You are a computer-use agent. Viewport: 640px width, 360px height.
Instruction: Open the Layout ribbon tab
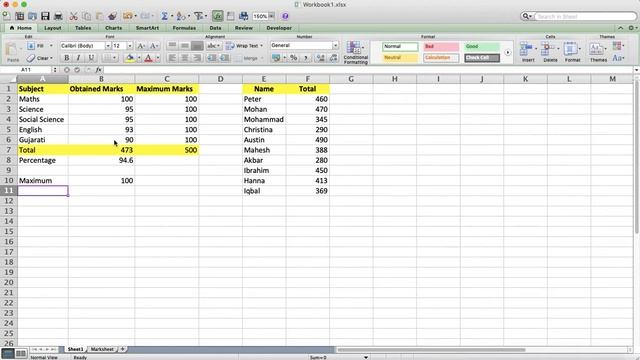(x=53, y=28)
